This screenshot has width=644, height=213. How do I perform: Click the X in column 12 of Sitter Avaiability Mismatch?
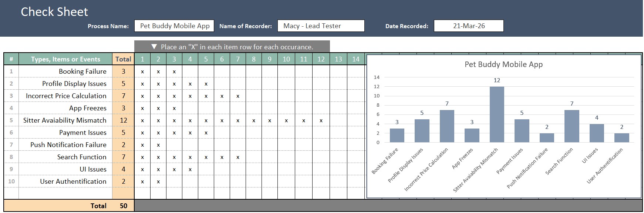click(321, 121)
